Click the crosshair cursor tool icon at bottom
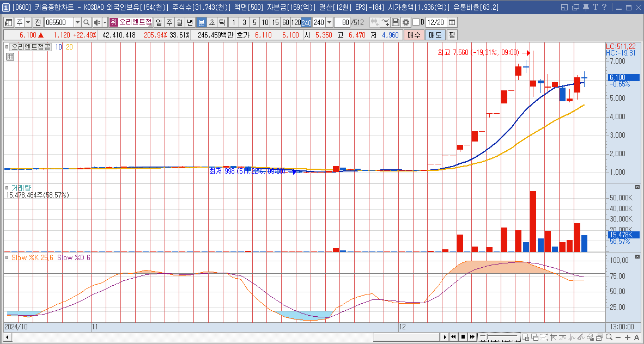 (x=553, y=337)
